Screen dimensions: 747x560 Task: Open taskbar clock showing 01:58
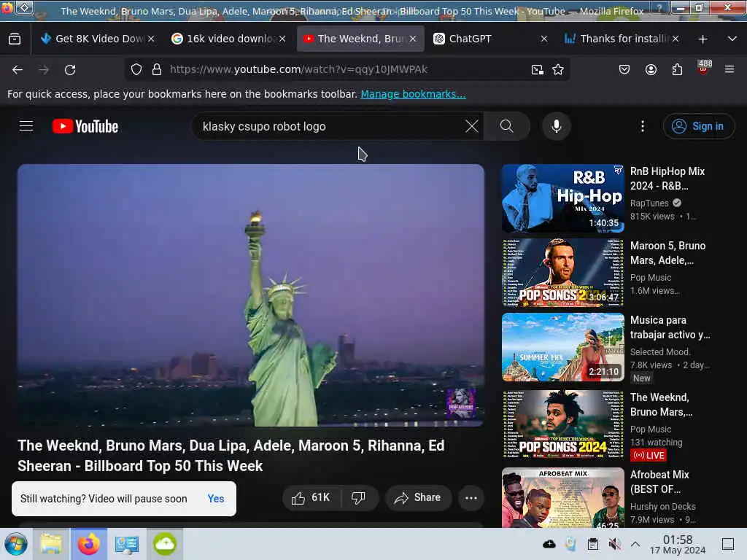pyautogui.click(x=678, y=544)
